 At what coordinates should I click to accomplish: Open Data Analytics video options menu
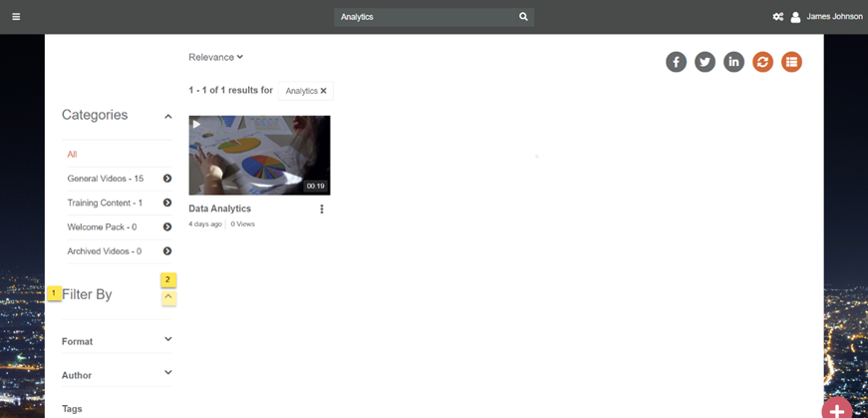point(322,209)
